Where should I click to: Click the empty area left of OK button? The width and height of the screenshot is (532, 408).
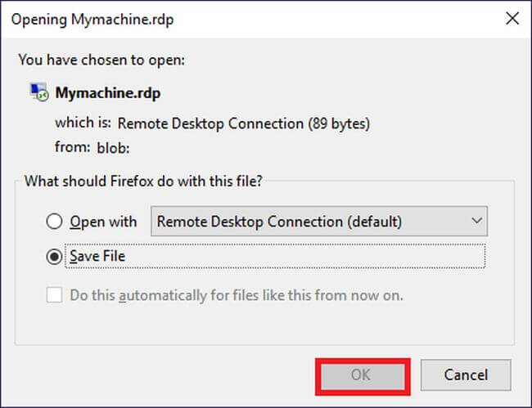pos(164,375)
